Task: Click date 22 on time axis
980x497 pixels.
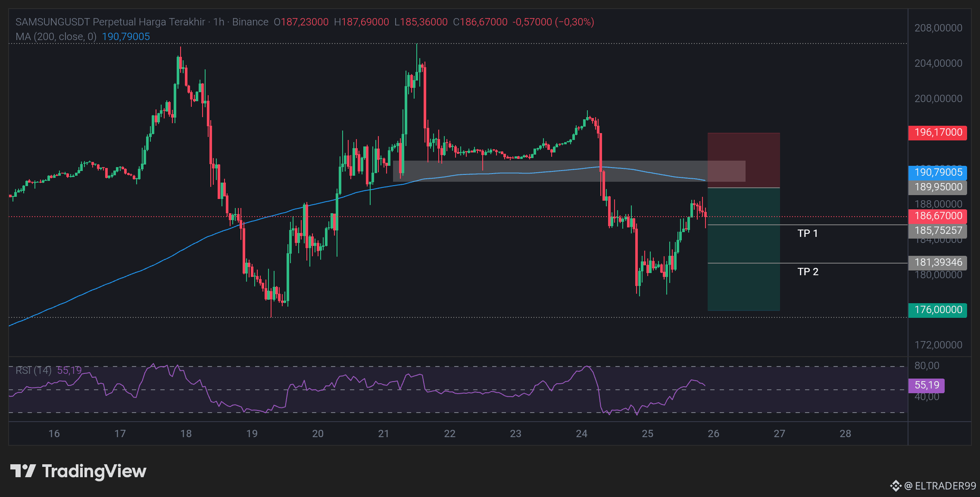Action: click(x=449, y=434)
